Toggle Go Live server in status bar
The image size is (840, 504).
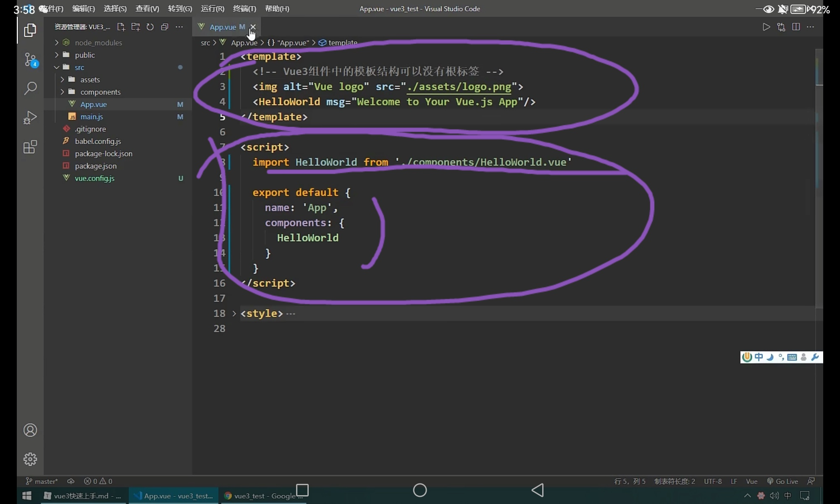point(783,481)
